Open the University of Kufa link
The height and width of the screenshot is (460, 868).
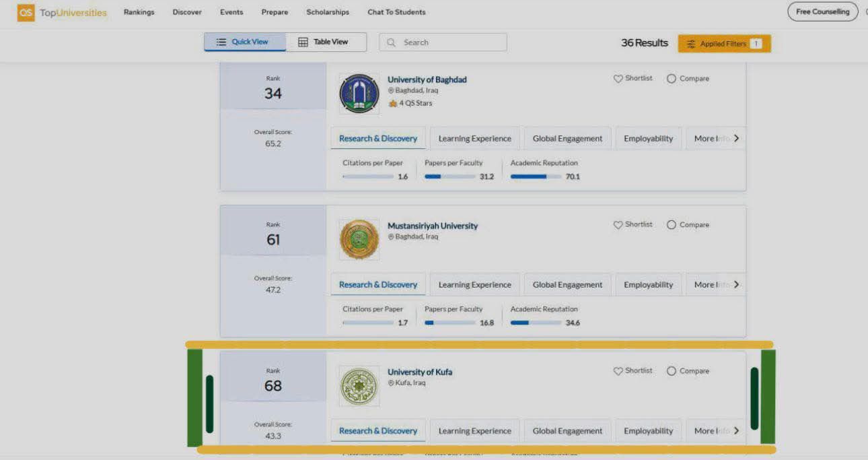pos(420,372)
